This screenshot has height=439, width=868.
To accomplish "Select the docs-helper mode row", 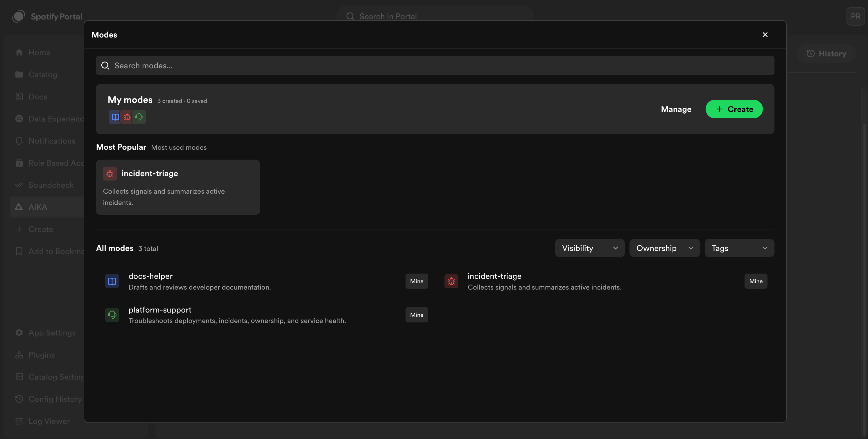I will (266, 281).
